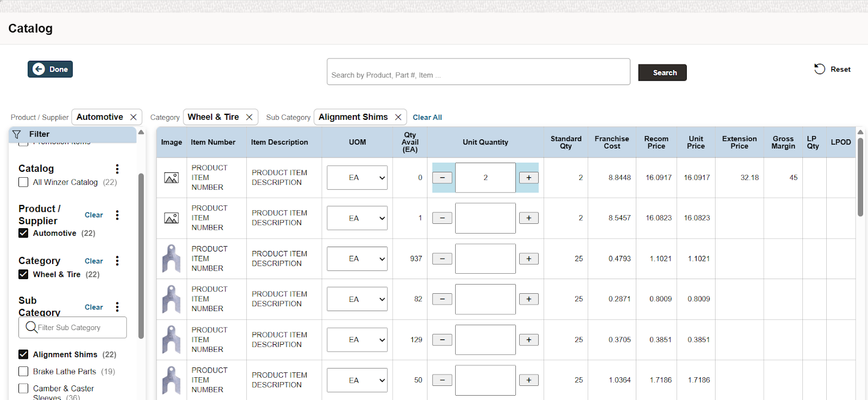Click the black Search button
The width and height of the screenshot is (868, 400).
click(x=662, y=73)
